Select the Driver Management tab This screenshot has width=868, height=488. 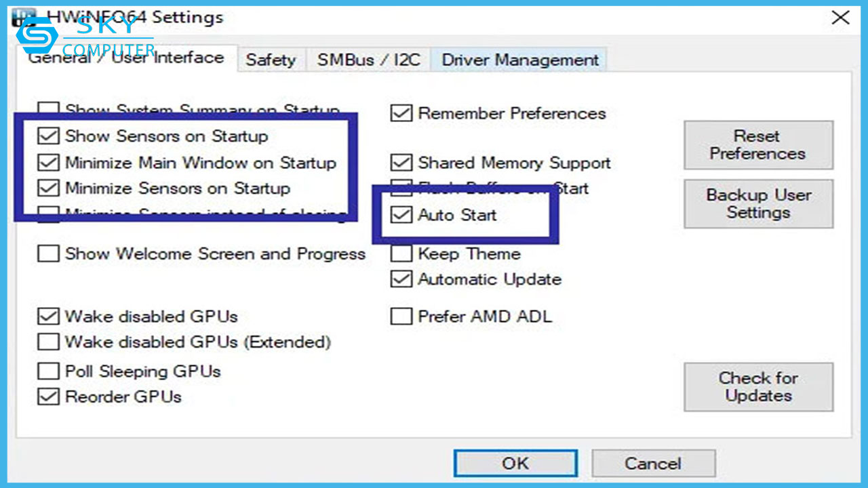click(x=520, y=60)
